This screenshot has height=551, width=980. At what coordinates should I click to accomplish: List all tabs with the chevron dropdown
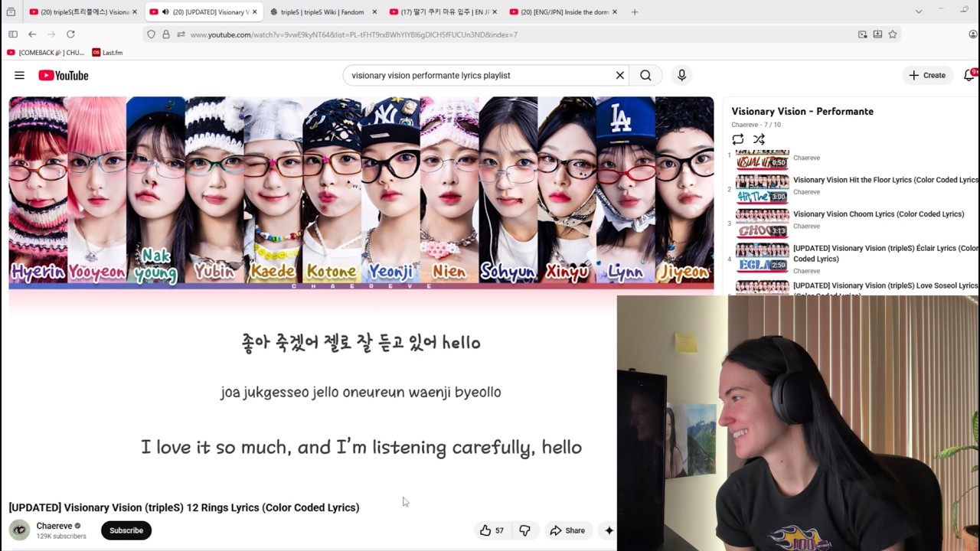(x=919, y=11)
